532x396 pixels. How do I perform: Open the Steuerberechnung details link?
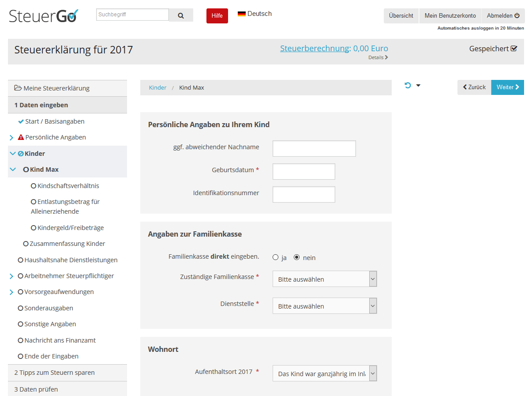click(378, 57)
